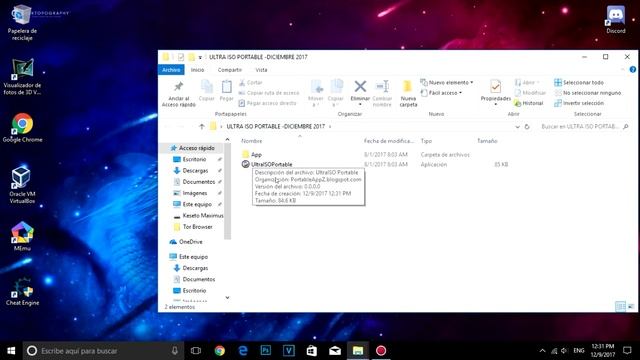Open Oracle VM VirtualBox desktop shortcut
This screenshot has width=640, height=360.
coord(22,185)
